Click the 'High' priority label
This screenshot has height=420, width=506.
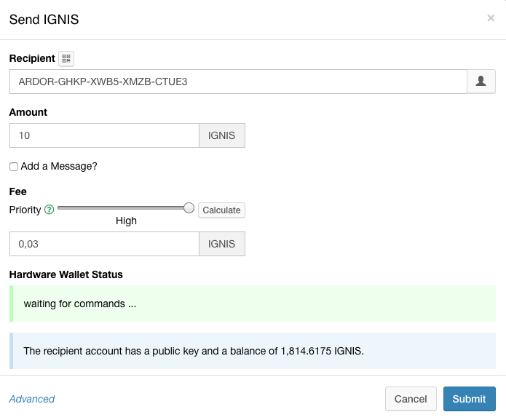pyautogui.click(x=126, y=221)
